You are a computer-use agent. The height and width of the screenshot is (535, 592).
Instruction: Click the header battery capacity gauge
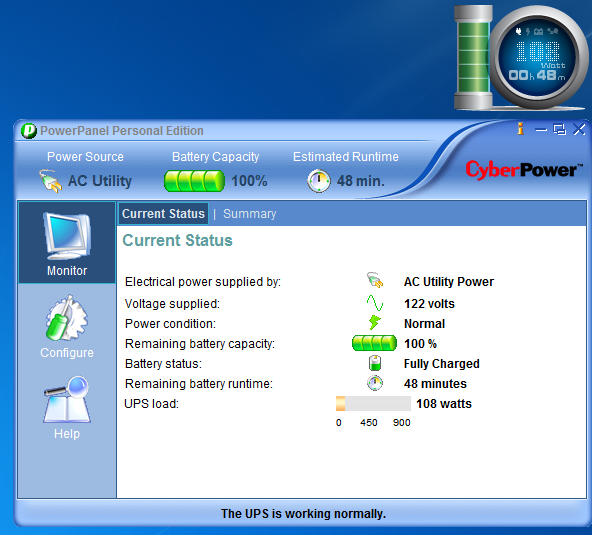194,181
